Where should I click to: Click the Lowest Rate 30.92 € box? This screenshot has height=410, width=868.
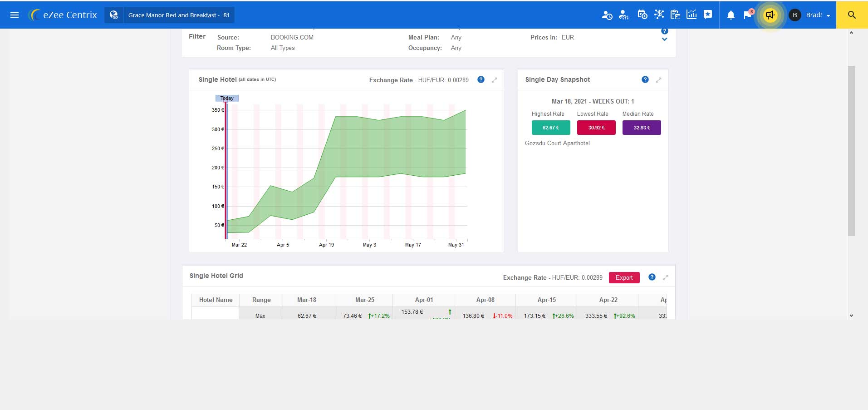point(596,128)
